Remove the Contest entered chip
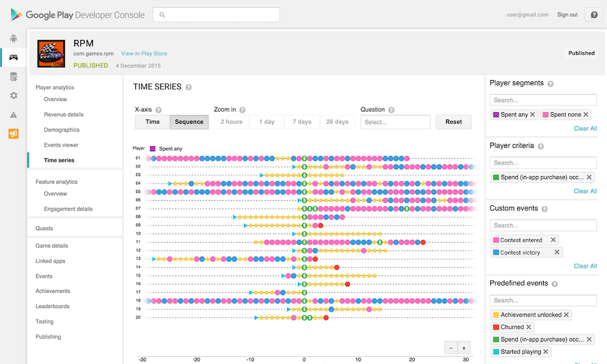The image size is (607, 364). pyautogui.click(x=553, y=240)
